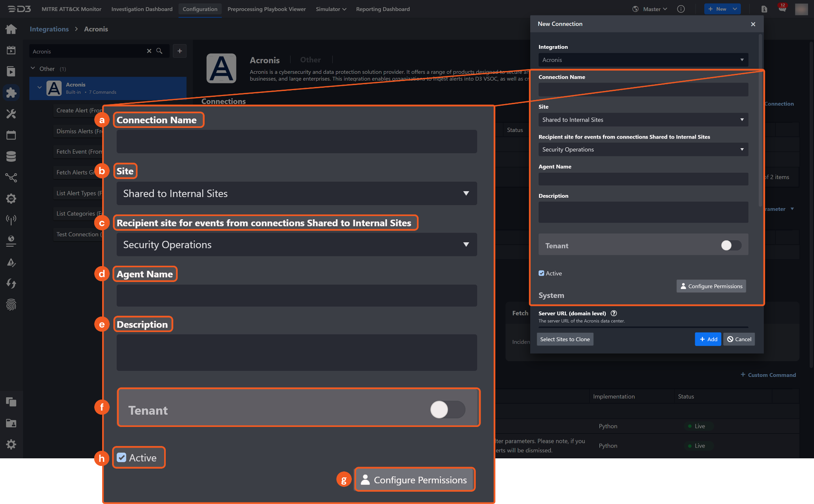Toggle the enlarged Tenant switch in callout
The height and width of the screenshot is (504, 814).
[447, 409]
